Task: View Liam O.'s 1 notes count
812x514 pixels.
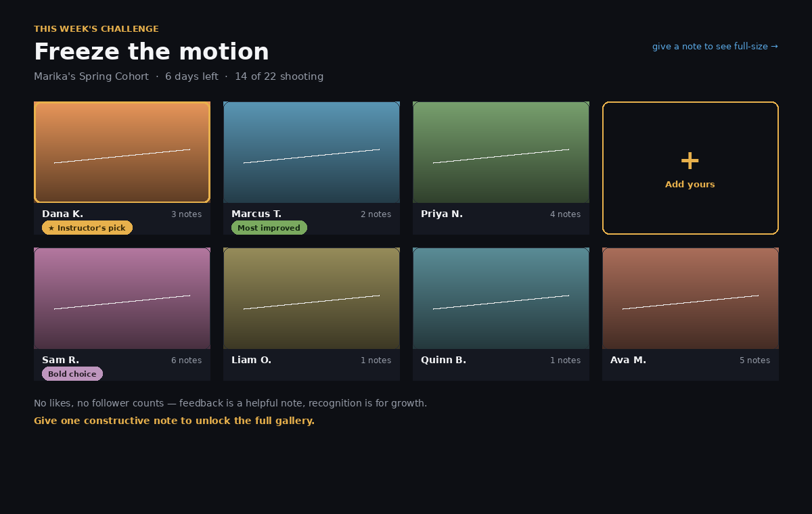Action: 376,360
